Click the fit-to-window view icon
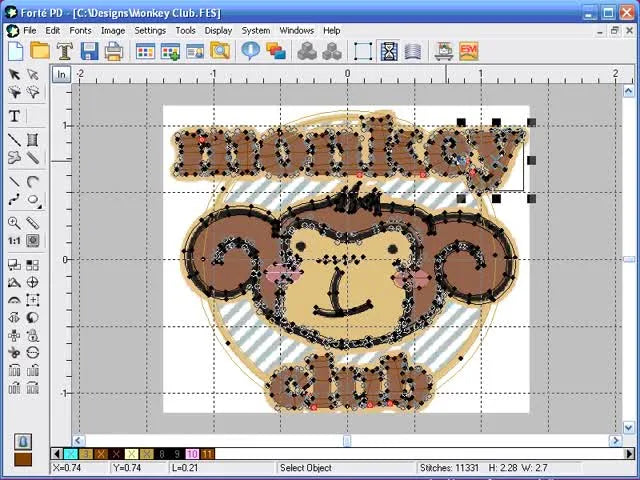The height and width of the screenshot is (480, 640). coord(33,241)
